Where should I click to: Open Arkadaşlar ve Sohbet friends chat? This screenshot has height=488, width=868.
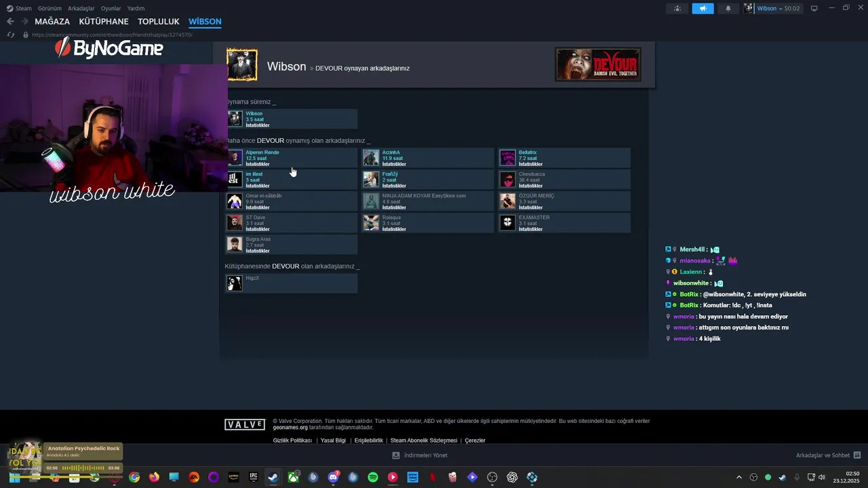(x=829, y=455)
